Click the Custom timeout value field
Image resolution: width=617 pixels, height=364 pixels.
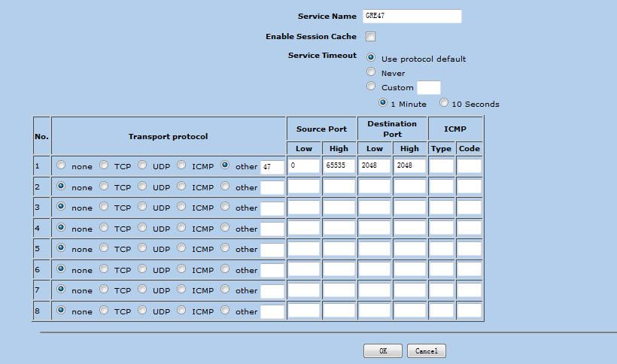[x=429, y=88]
